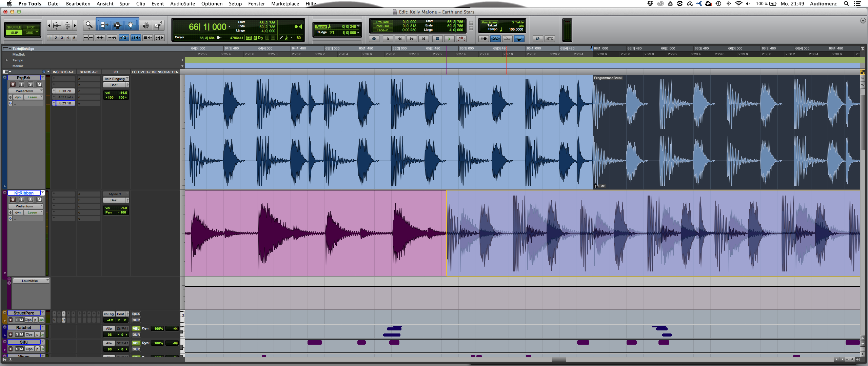The image size is (868, 366).
Task: Select the Pencil tool
Action: point(158,25)
